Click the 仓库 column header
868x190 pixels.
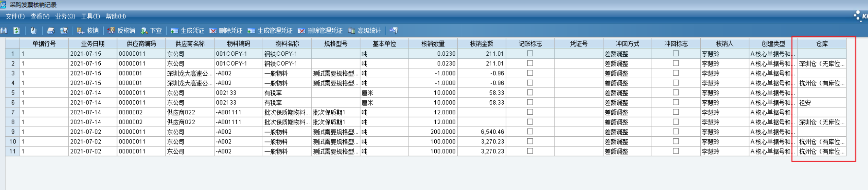(x=822, y=44)
